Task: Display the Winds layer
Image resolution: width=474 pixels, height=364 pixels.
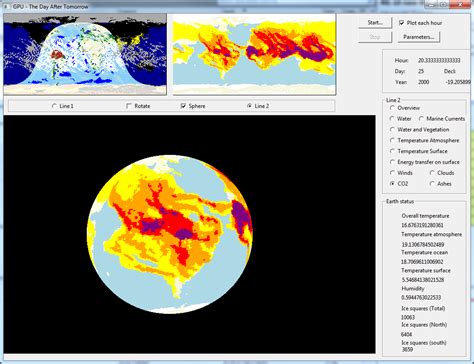Action: pos(392,173)
